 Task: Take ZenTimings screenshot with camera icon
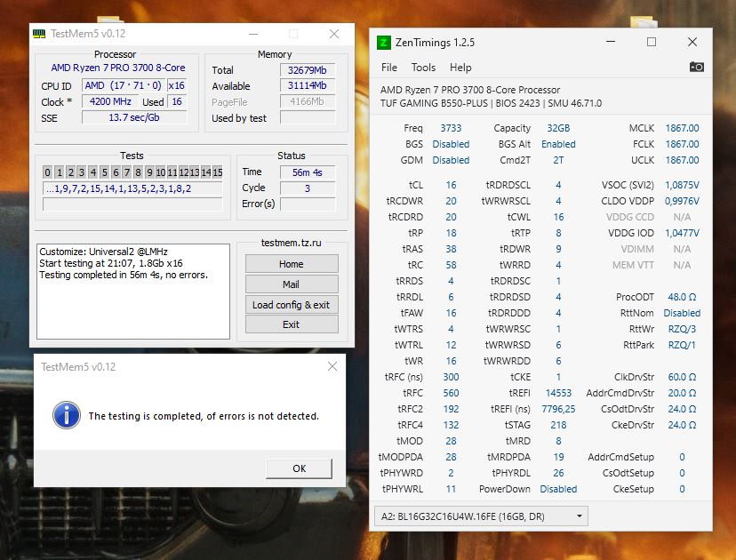click(696, 68)
